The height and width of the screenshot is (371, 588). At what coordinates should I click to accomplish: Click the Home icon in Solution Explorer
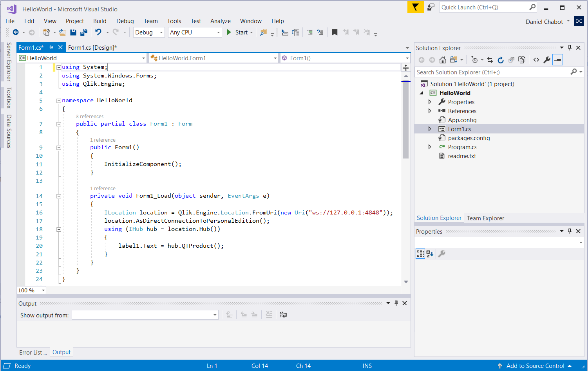443,60
